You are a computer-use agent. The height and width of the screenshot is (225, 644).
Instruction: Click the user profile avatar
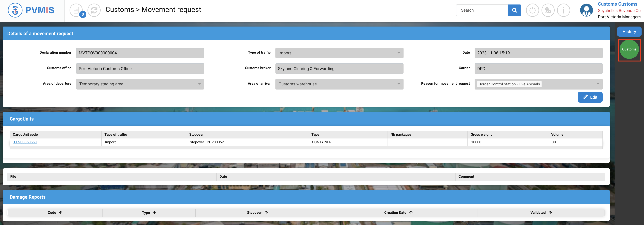pyautogui.click(x=586, y=10)
